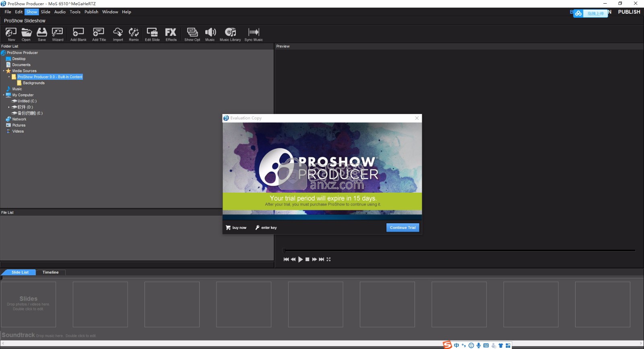Open the File menu
This screenshot has height=349, width=644.
coord(8,12)
